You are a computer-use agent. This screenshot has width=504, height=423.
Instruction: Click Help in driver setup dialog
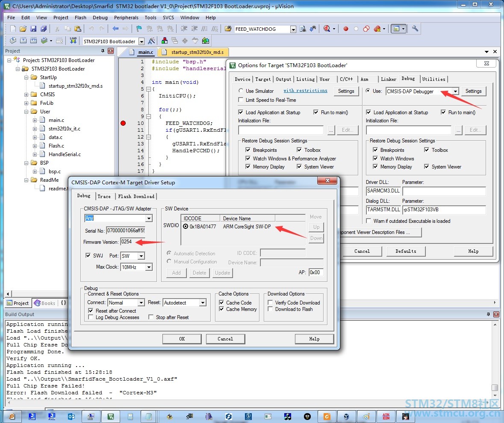click(x=314, y=339)
